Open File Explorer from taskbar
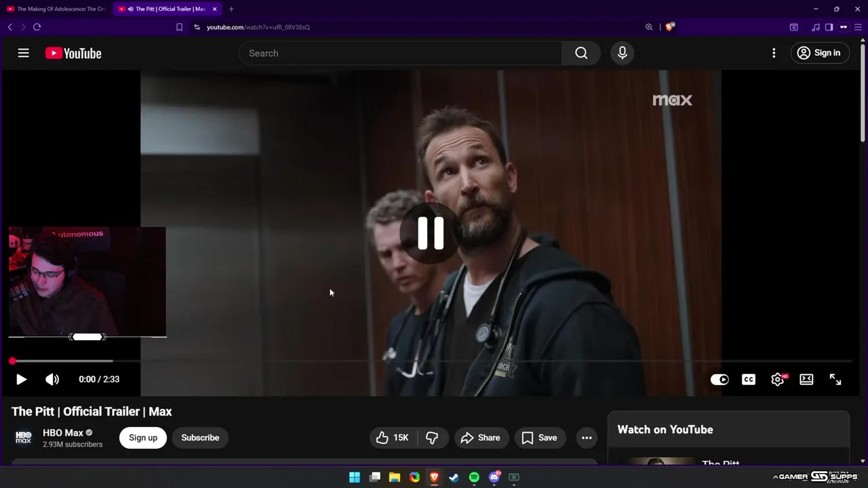868x488 pixels. (395, 477)
